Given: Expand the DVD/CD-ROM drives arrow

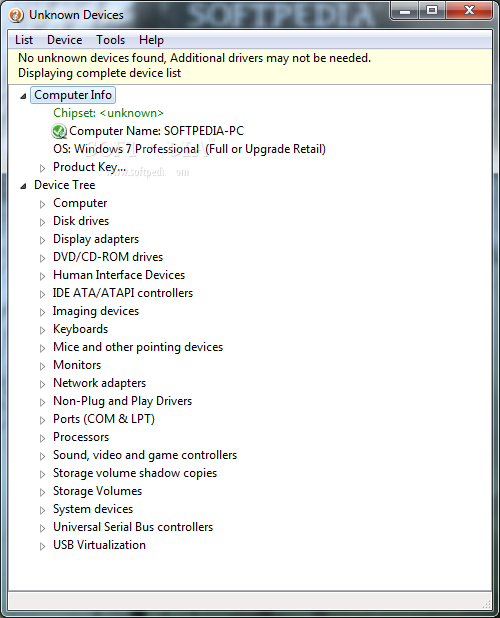Looking at the screenshot, I should click(x=42, y=258).
